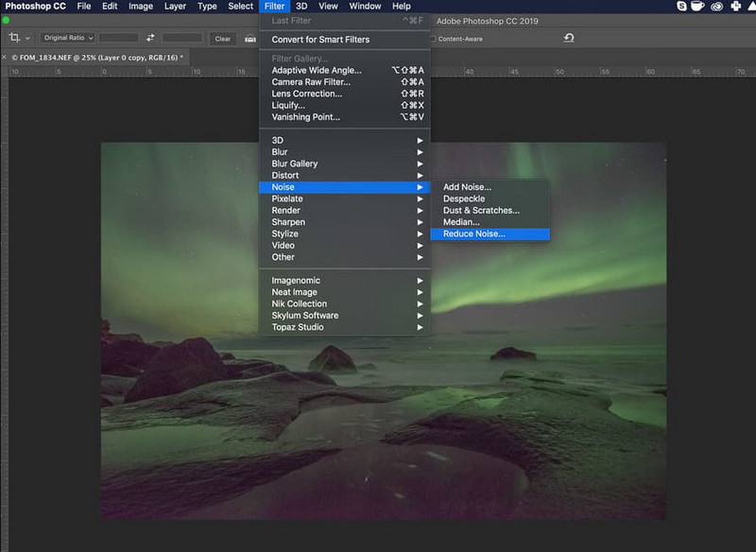Open Skype from the macOS menu bar

point(682,7)
